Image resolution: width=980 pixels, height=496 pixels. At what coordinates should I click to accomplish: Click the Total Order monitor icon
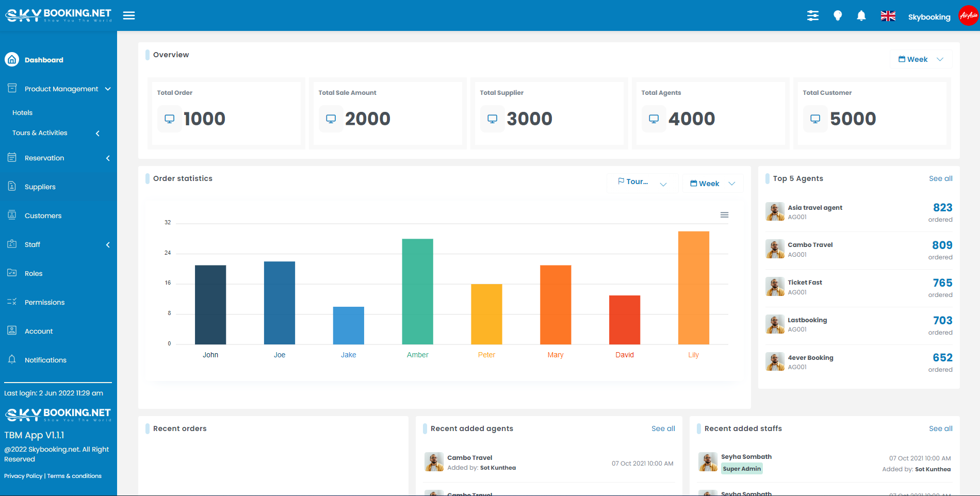pyautogui.click(x=169, y=119)
